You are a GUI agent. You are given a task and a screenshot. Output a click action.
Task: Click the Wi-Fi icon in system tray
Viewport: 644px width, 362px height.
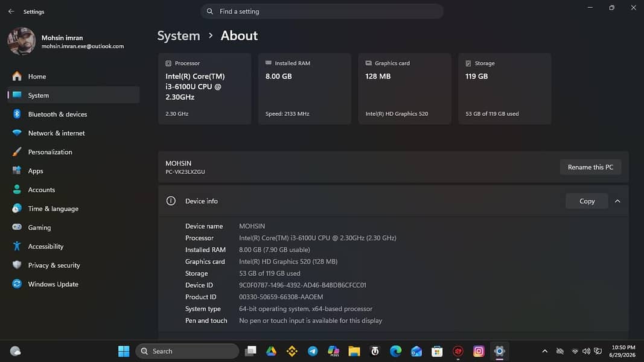coord(575,351)
